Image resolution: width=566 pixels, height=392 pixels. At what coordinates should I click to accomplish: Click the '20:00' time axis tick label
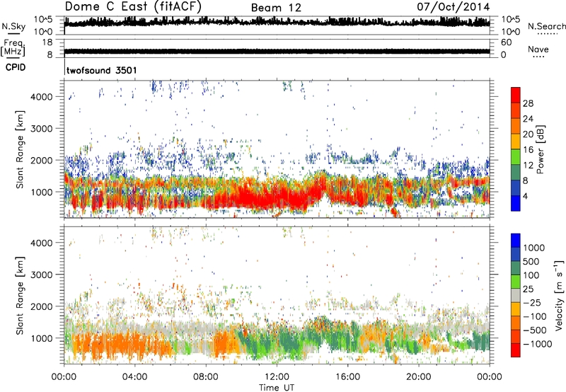pyautogui.click(x=419, y=377)
